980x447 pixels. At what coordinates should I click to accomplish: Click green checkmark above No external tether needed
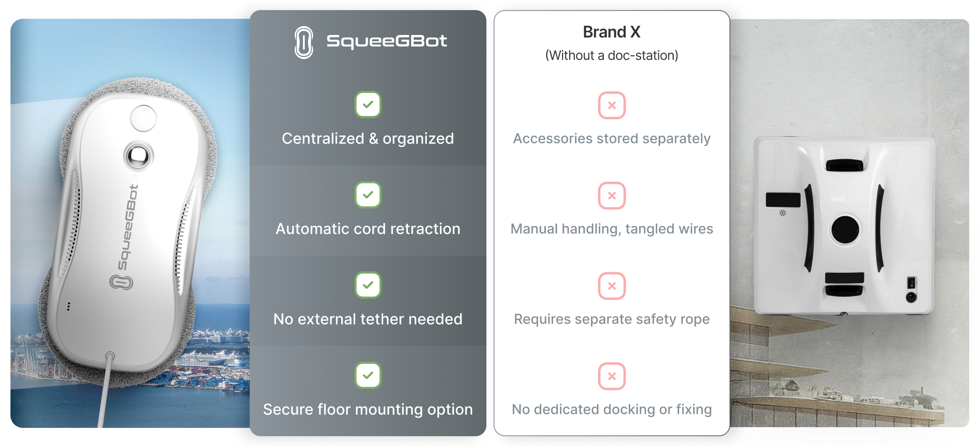[x=368, y=285]
